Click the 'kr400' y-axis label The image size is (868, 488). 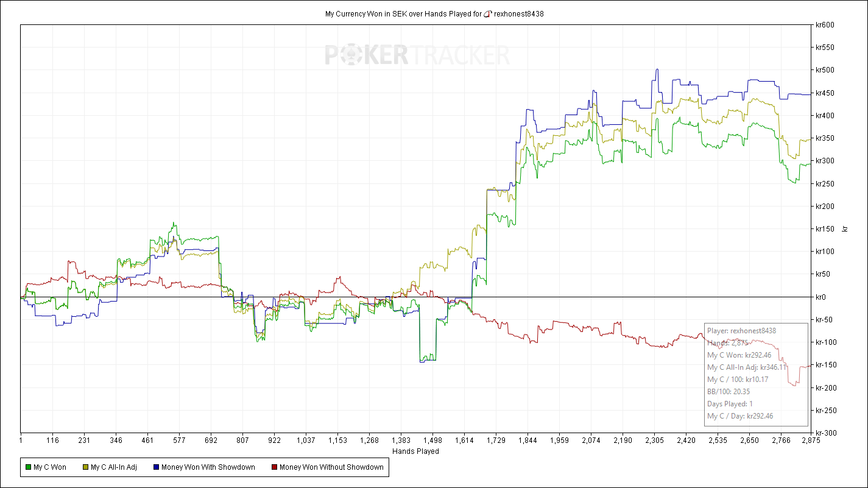click(824, 116)
